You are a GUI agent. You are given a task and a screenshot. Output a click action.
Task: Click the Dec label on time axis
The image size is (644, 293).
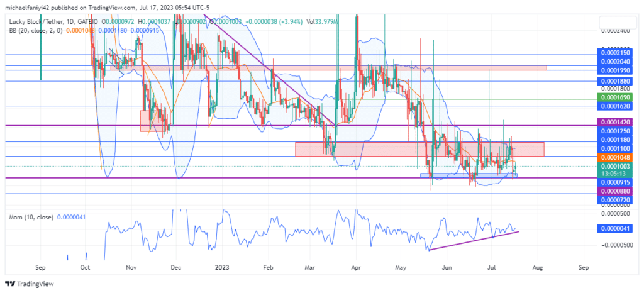pyautogui.click(x=175, y=267)
